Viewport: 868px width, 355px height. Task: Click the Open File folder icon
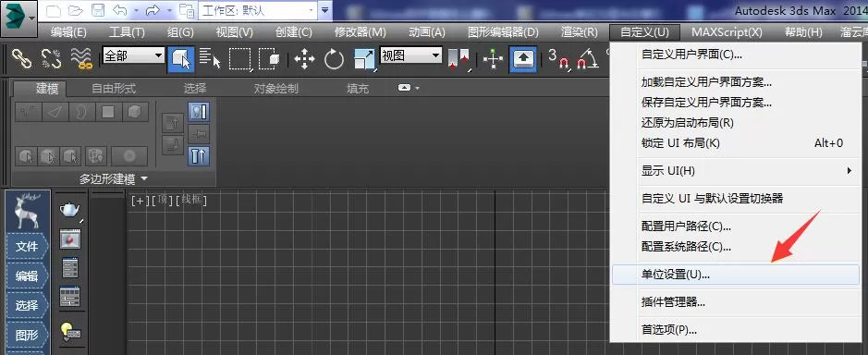point(75,10)
